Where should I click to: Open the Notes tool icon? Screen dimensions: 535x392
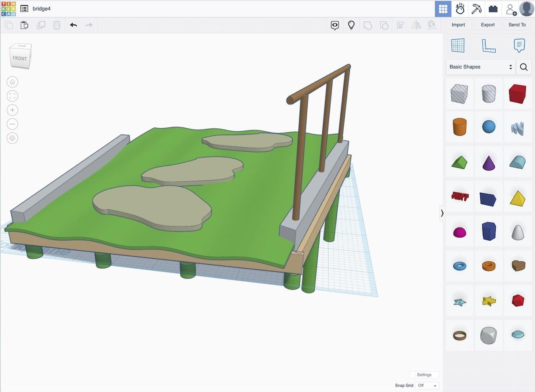[x=519, y=45]
